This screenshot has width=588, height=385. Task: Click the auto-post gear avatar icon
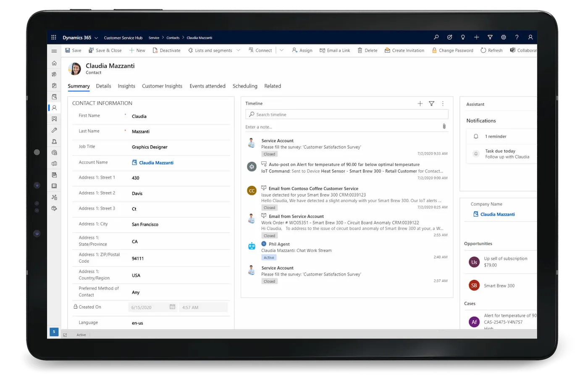coord(252,167)
